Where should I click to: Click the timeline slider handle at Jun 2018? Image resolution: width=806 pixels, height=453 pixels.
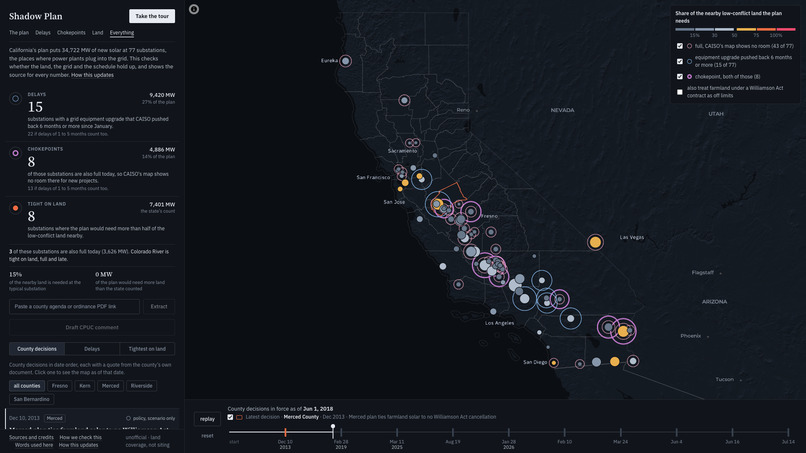click(333, 427)
